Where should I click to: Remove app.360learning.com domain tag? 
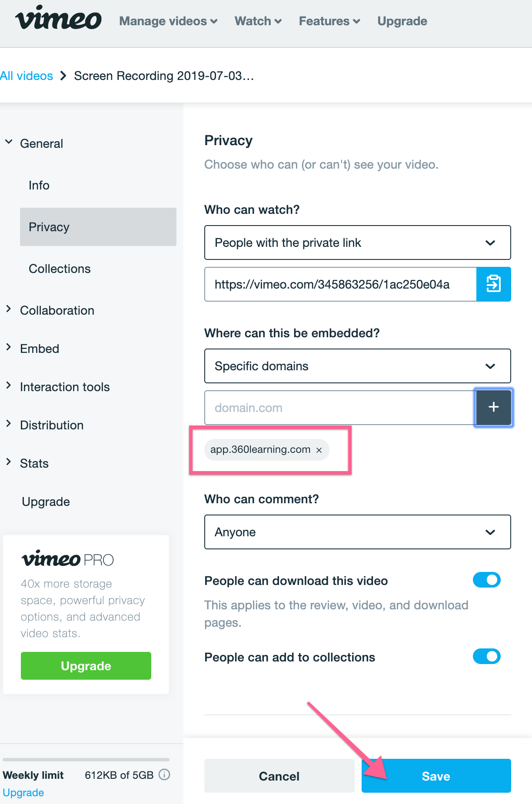pos(319,450)
